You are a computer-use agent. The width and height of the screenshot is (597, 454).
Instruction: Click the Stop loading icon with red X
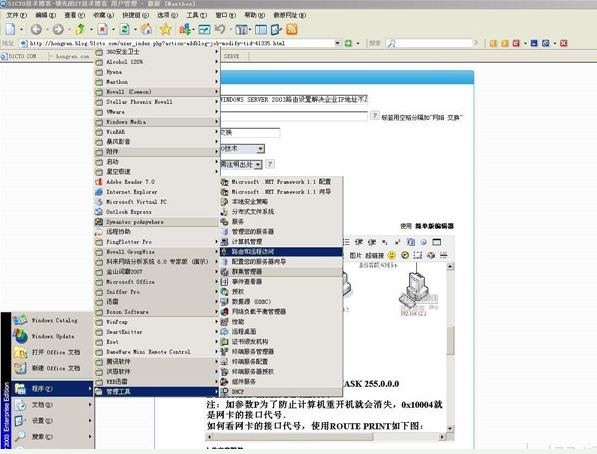[102, 29]
